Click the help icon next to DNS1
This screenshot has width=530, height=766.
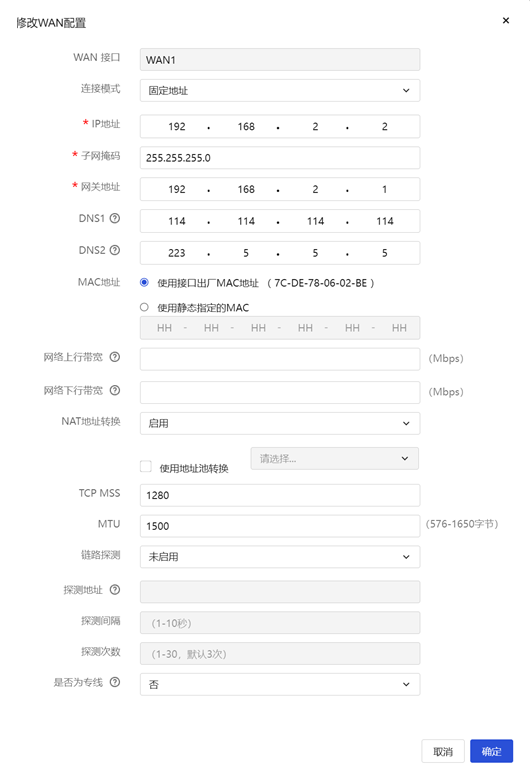click(115, 218)
